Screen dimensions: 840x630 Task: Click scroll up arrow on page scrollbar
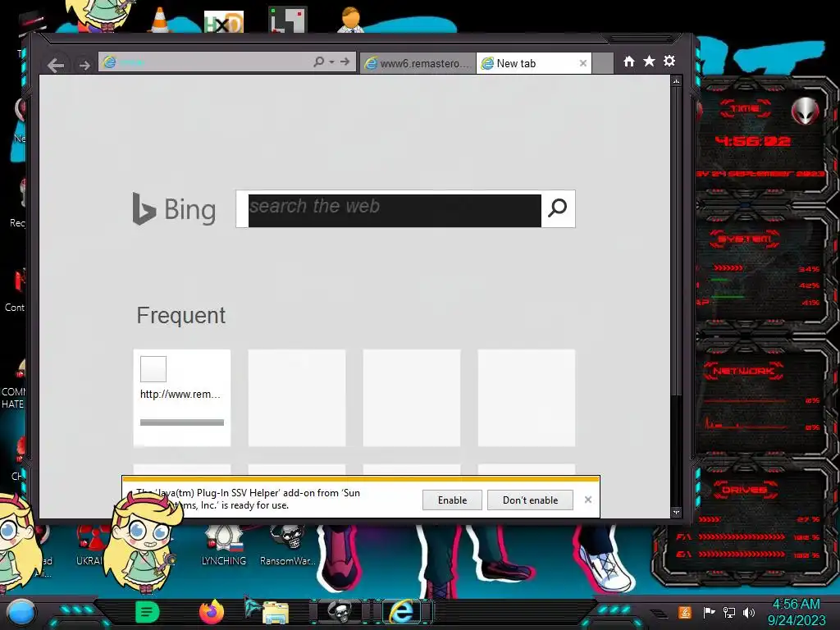[677, 81]
